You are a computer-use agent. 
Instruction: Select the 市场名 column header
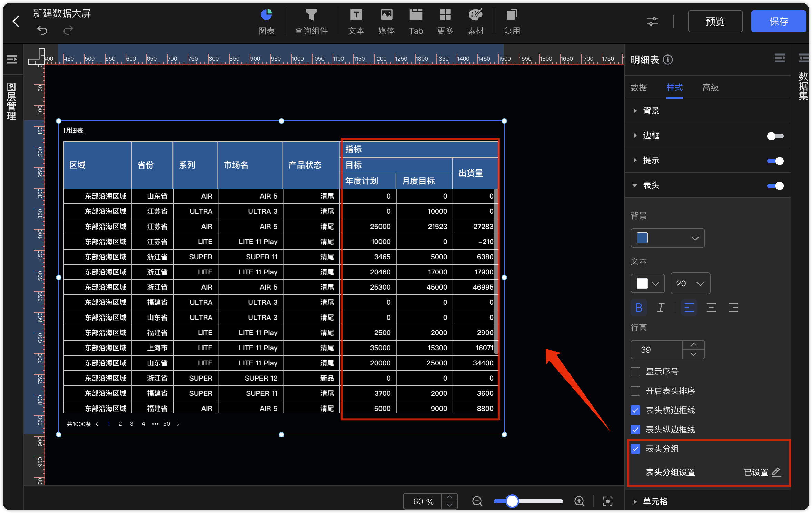coord(250,165)
